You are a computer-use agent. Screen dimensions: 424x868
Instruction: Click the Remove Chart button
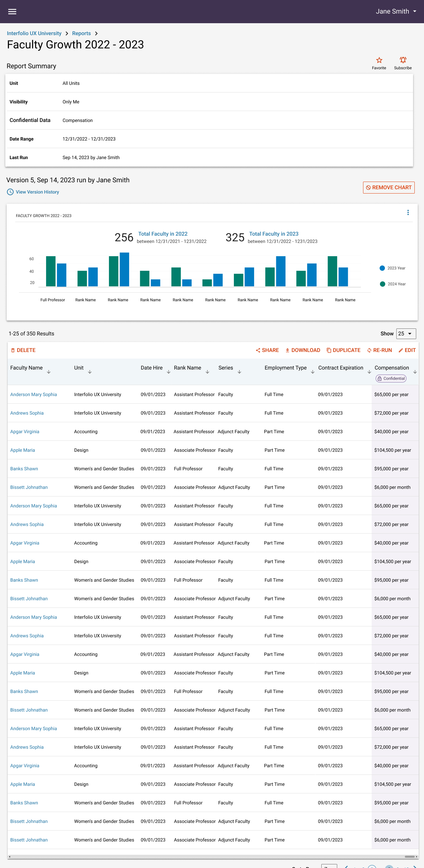coord(388,188)
